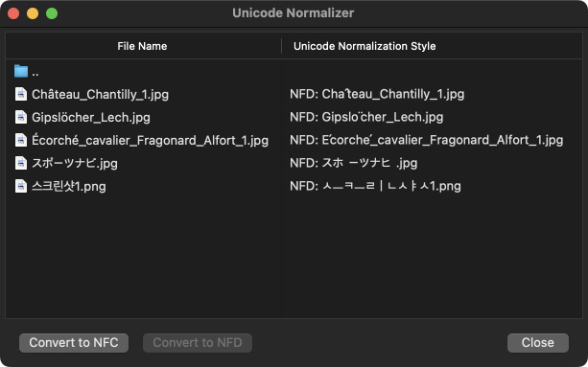This screenshot has height=367, width=588.
Task: Select the Gipslöcher_Lech.jpg file name
Action: coord(91,117)
